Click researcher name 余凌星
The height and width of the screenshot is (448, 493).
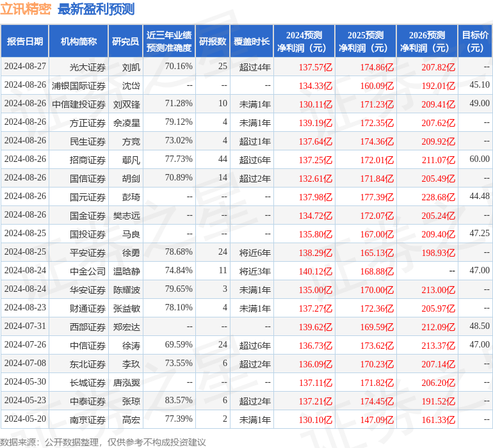[x=127, y=123]
